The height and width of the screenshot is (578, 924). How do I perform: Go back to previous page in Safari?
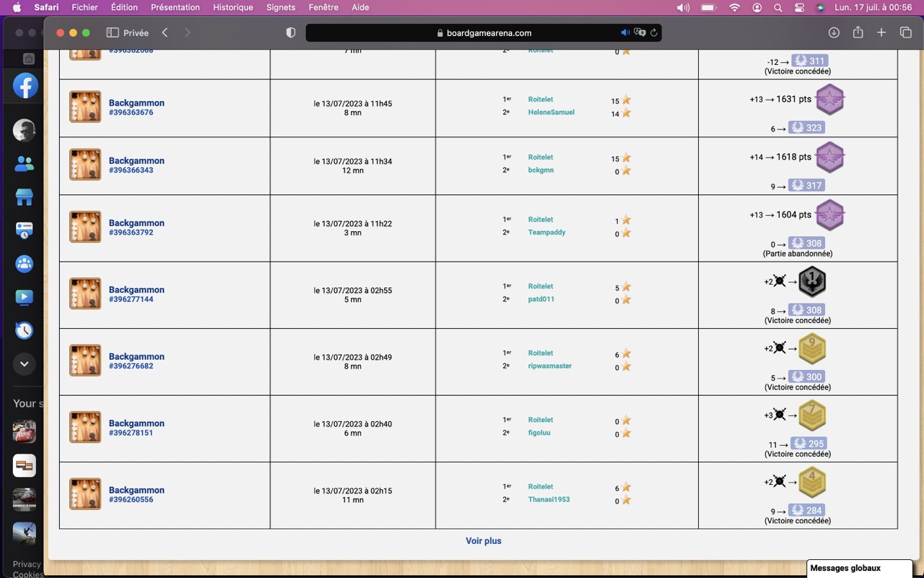pos(165,33)
